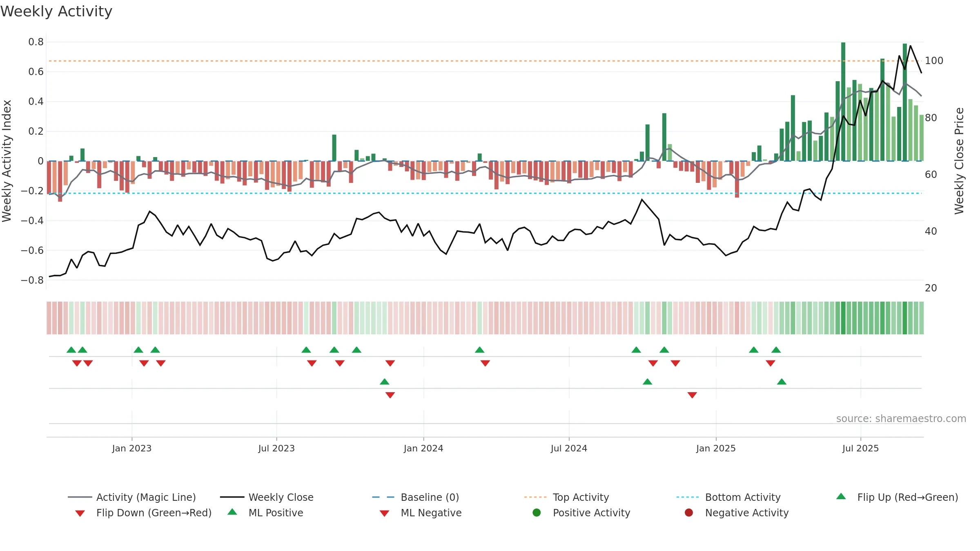Click the ML Negative red triangle legend icon
The image size is (980, 551).
[385, 513]
